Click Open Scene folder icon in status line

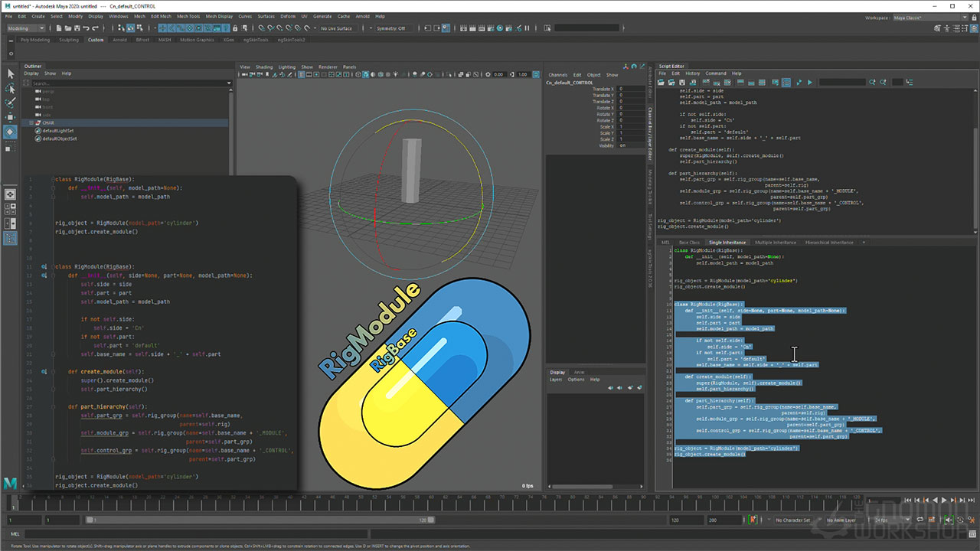coord(69,28)
